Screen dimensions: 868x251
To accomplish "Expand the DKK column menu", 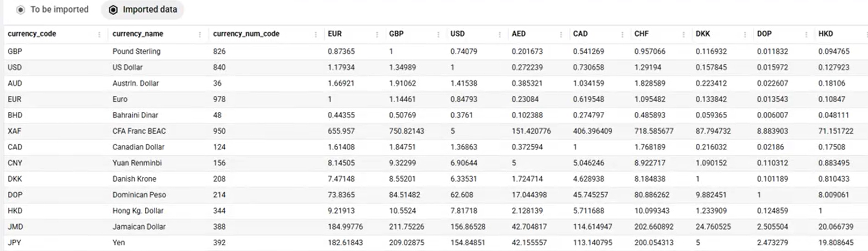I will click(745, 34).
